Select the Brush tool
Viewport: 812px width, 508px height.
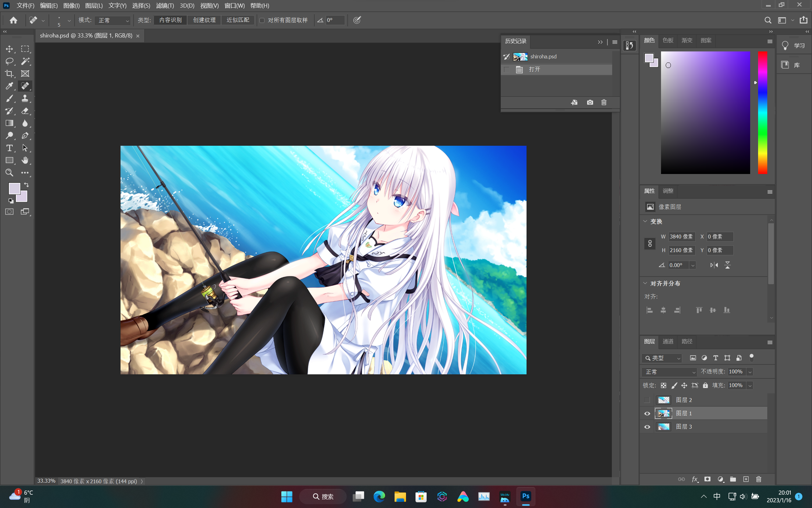tap(10, 98)
